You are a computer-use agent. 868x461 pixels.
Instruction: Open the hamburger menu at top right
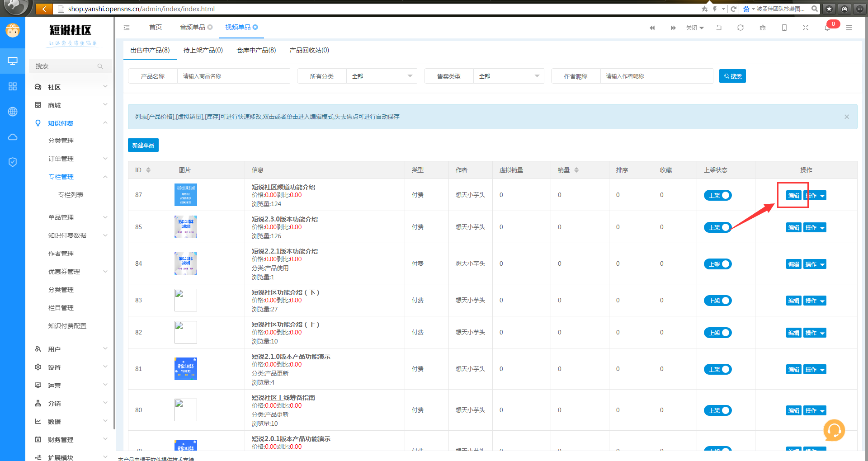(x=849, y=28)
